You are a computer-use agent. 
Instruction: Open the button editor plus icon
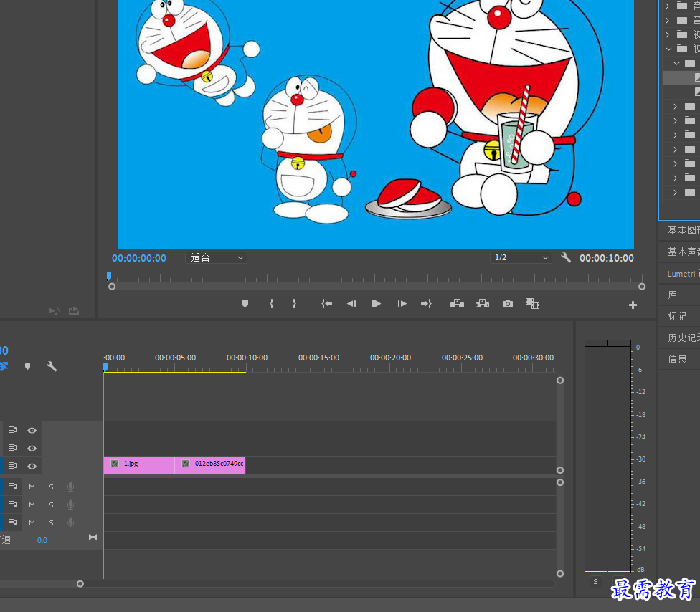click(633, 305)
